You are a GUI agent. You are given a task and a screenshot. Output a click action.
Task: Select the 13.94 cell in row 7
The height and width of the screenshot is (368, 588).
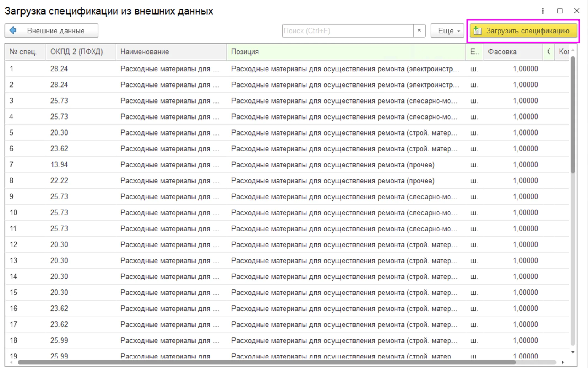(x=81, y=165)
